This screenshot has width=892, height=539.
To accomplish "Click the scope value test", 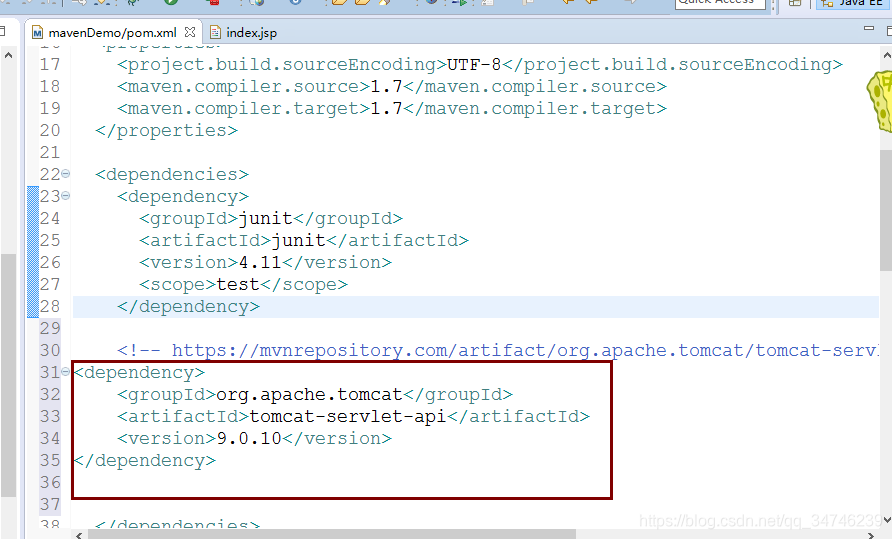I will click(238, 285).
